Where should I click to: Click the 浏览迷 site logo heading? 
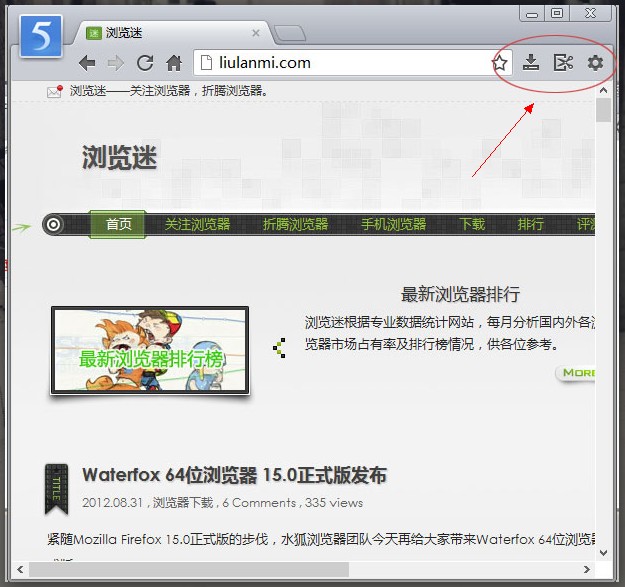(119, 157)
